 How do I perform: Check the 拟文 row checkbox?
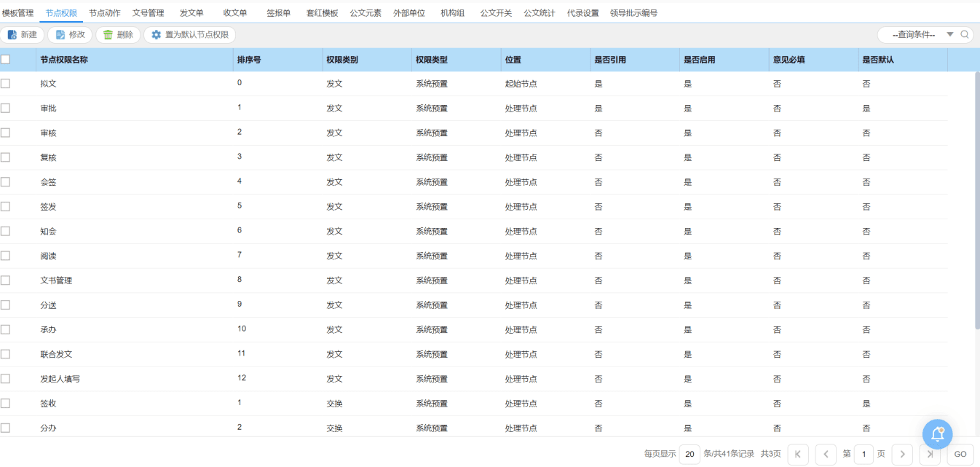(x=5, y=84)
